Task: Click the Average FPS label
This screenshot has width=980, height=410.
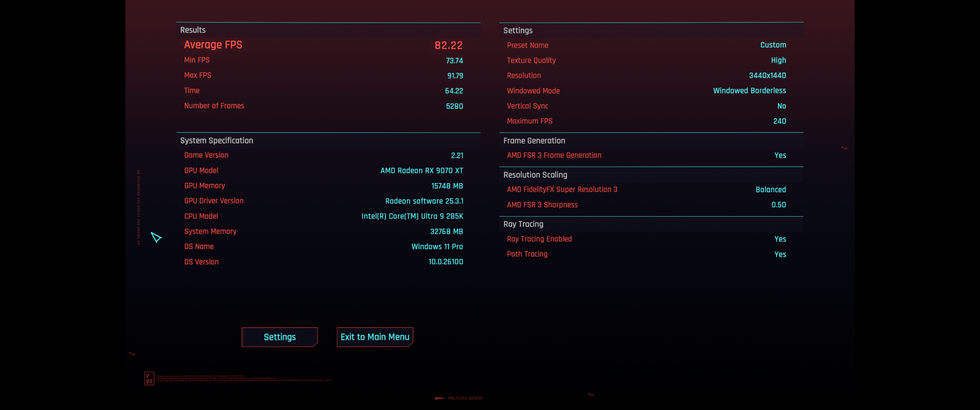Action: tap(213, 45)
